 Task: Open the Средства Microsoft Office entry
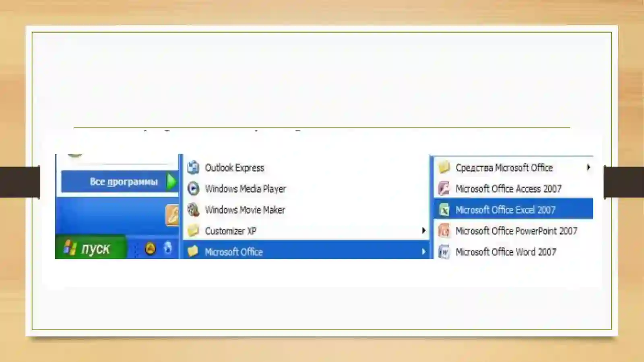[x=514, y=168]
